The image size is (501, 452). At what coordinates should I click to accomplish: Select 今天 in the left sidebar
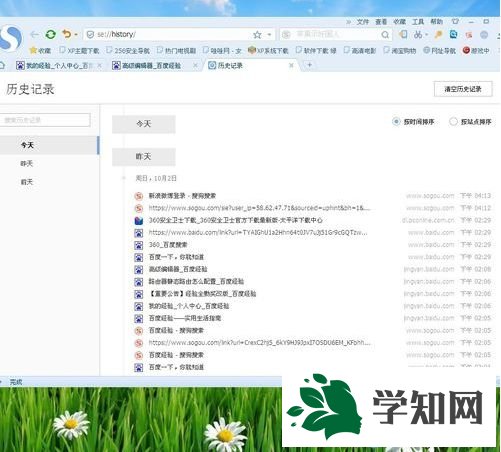tap(49, 145)
